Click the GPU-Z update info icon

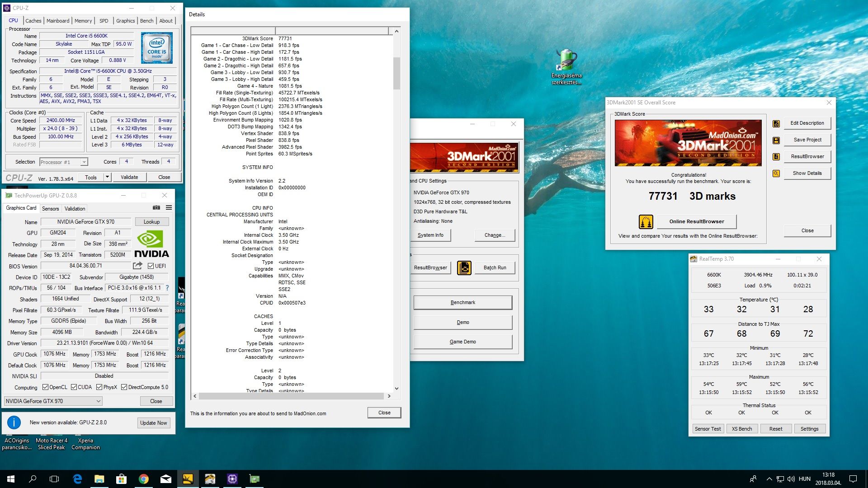click(x=14, y=422)
